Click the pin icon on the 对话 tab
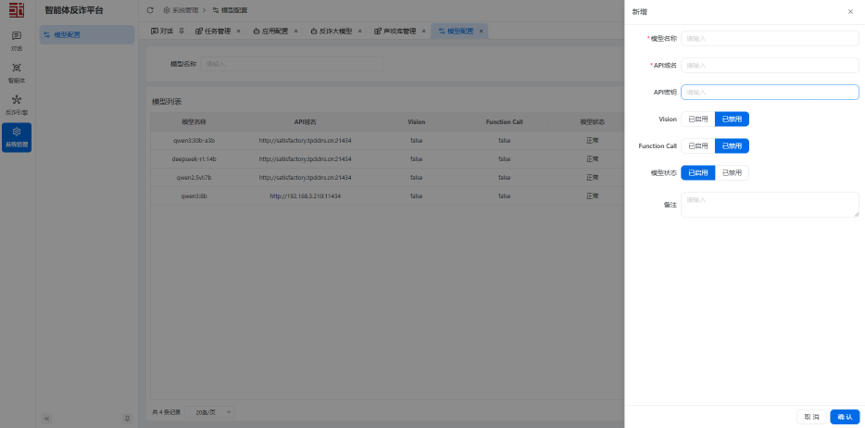865x428 pixels. pos(181,31)
